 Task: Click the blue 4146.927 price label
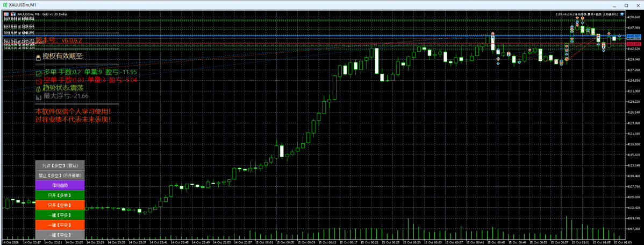(x=633, y=36)
